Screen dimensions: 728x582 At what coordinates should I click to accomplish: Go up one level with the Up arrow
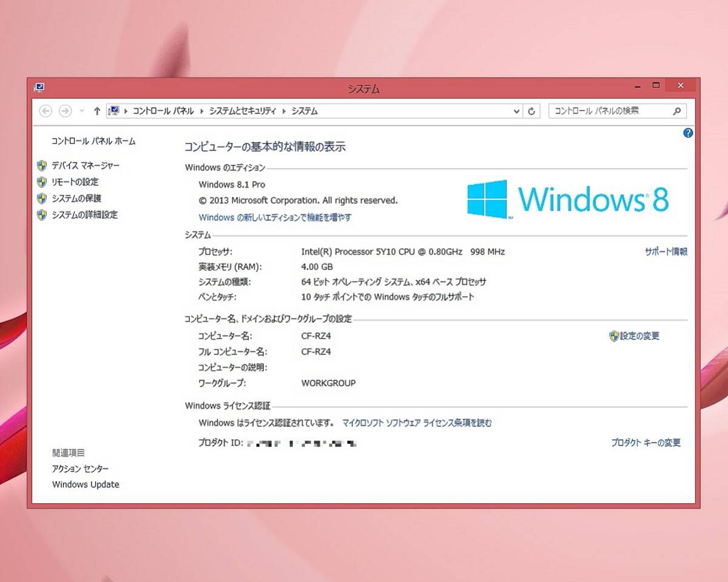97,111
